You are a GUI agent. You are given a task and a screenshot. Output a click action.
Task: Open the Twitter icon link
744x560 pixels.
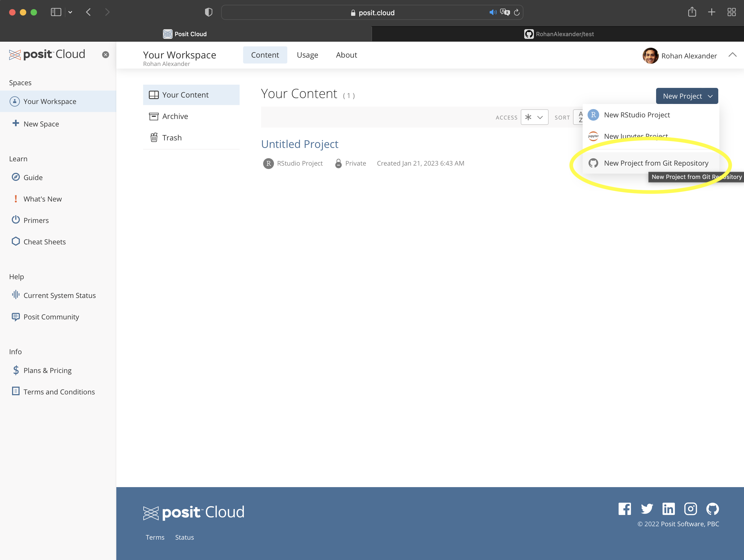pyautogui.click(x=646, y=509)
